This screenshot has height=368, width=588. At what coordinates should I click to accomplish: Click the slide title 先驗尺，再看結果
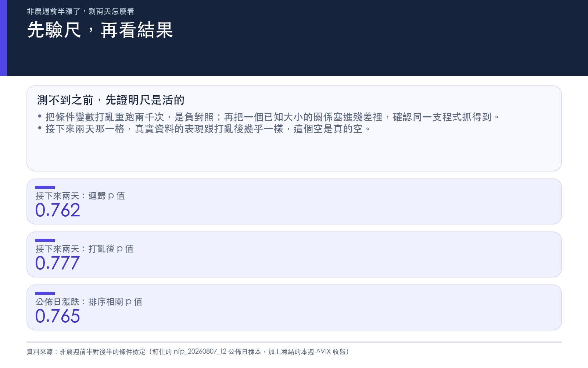(100, 30)
